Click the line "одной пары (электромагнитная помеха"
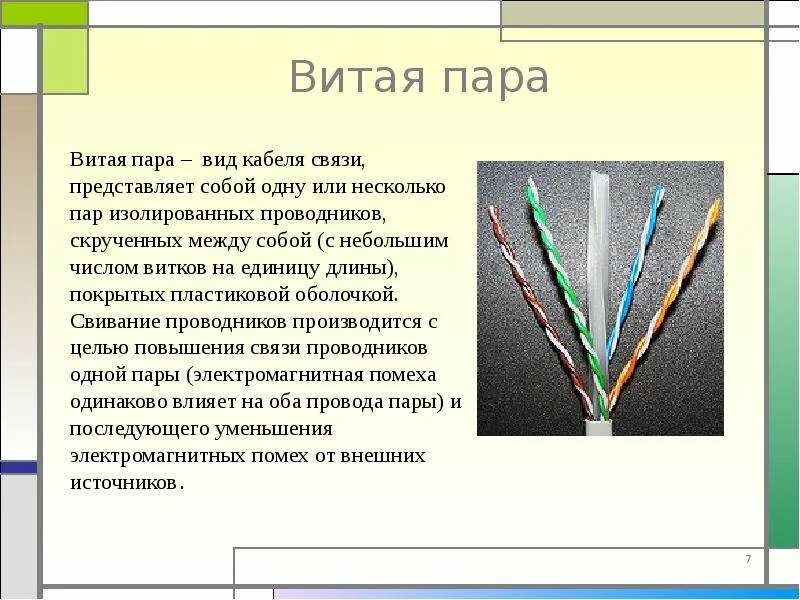800x600 pixels. tap(253, 375)
